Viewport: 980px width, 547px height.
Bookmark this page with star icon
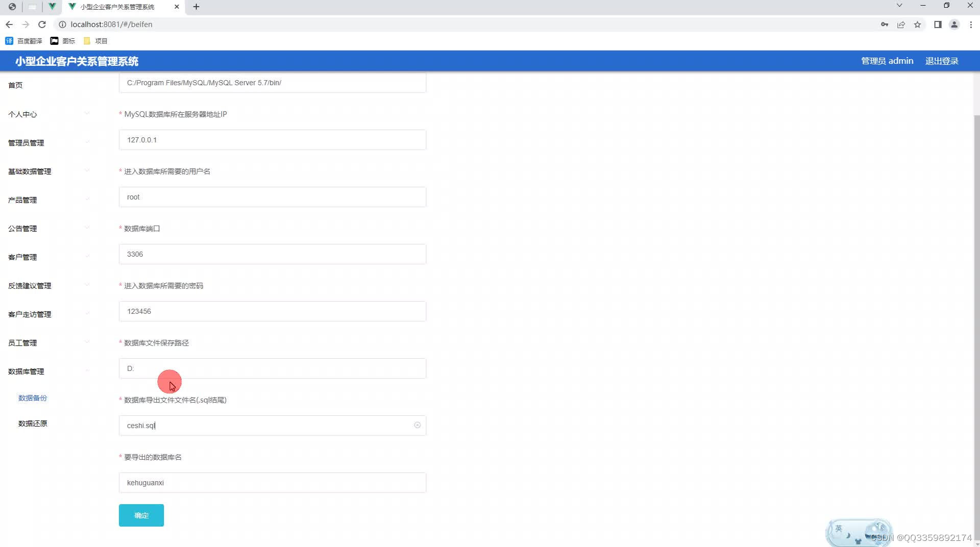pos(917,24)
